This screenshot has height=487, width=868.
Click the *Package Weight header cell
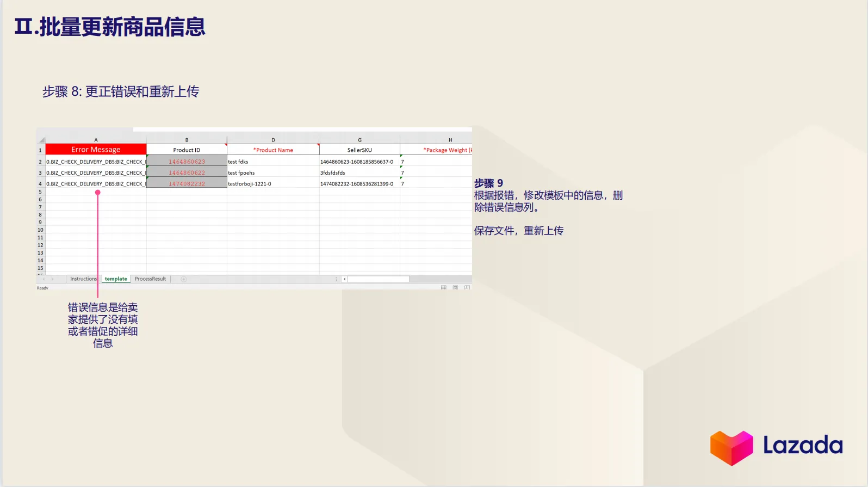(x=436, y=150)
